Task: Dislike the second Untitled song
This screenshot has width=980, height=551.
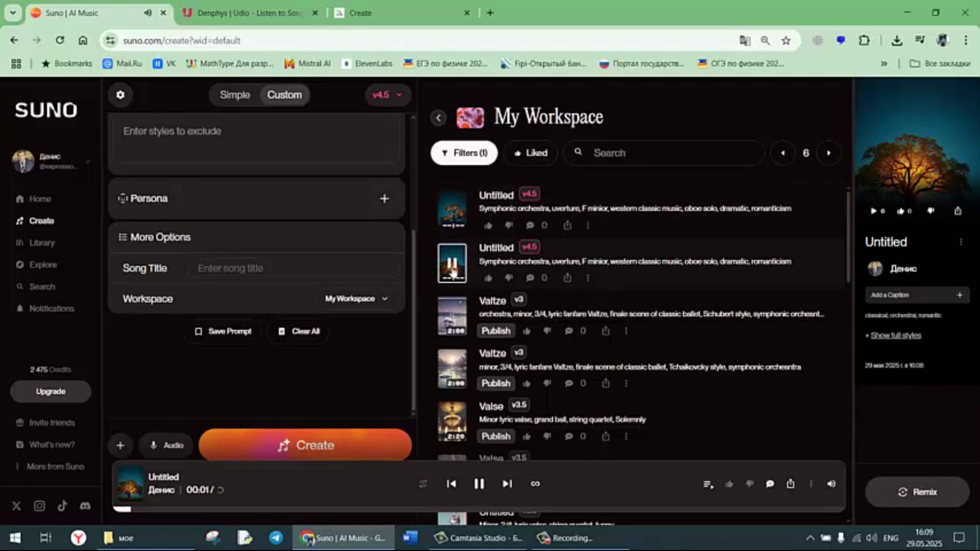Action: click(509, 278)
